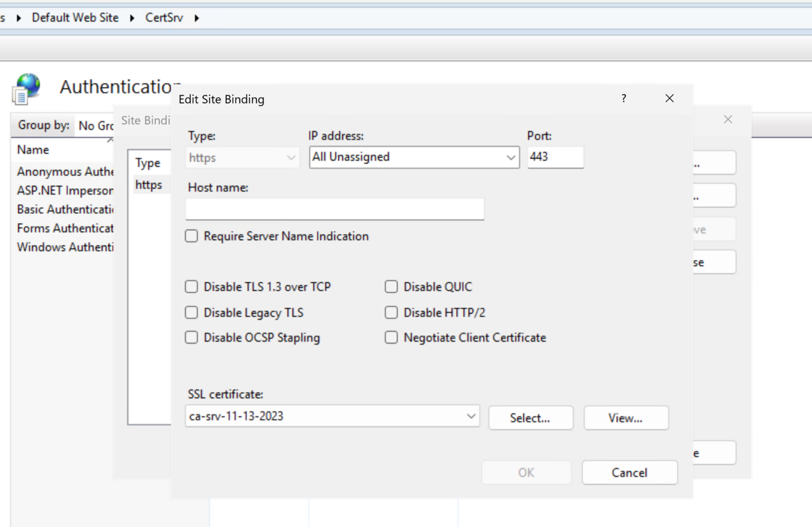Enable Require Server Name Indication

(191, 236)
